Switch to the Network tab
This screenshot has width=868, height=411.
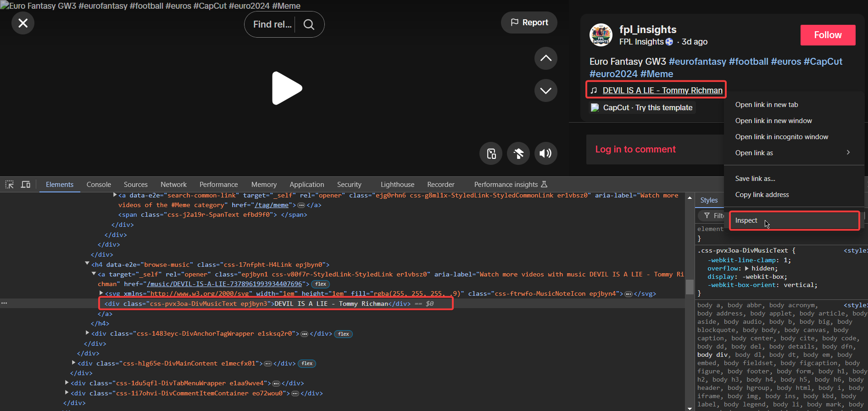173,185
